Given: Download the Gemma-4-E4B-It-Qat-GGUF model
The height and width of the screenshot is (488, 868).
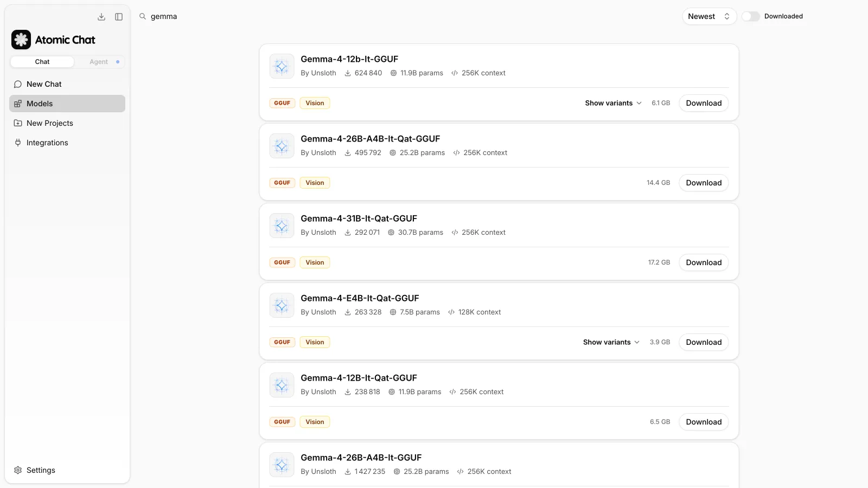Looking at the screenshot, I should pyautogui.click(x=704, y=342).
